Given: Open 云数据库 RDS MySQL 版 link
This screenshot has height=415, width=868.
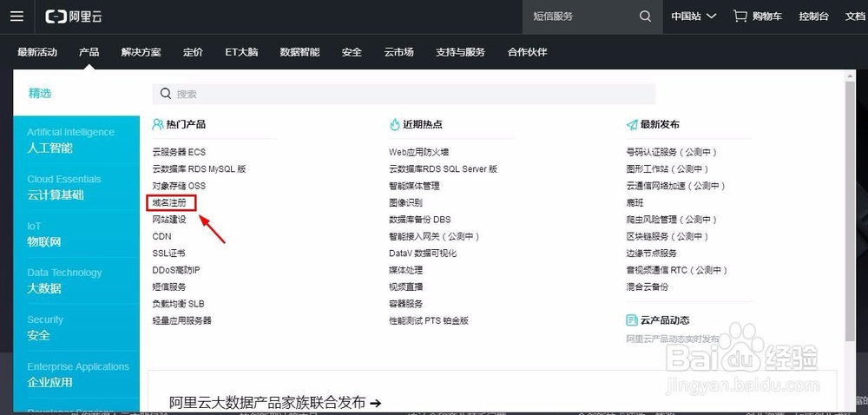Looking at the screenshot, I should click(x=200, y=168).
